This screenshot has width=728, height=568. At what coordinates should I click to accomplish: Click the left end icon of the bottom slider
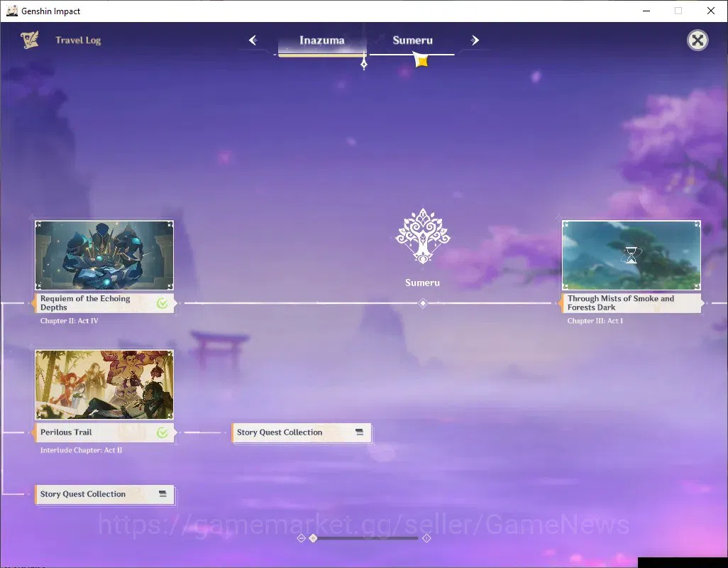click(301, 538)
